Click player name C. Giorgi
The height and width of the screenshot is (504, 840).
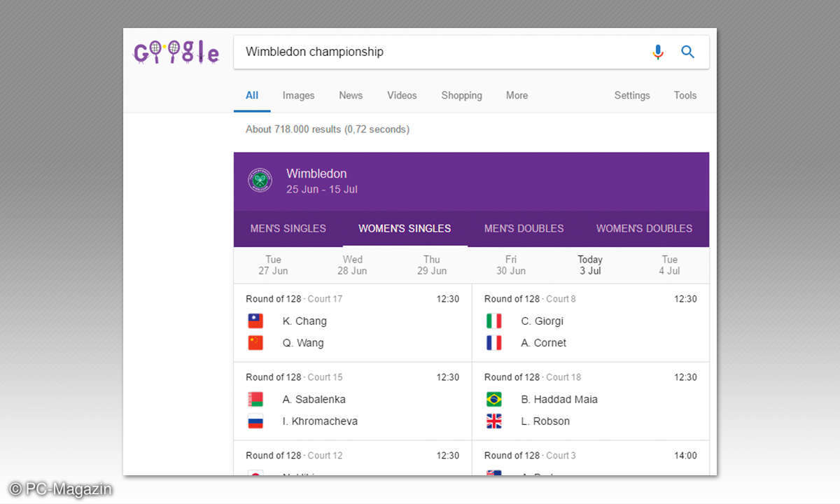coord(542,321)
